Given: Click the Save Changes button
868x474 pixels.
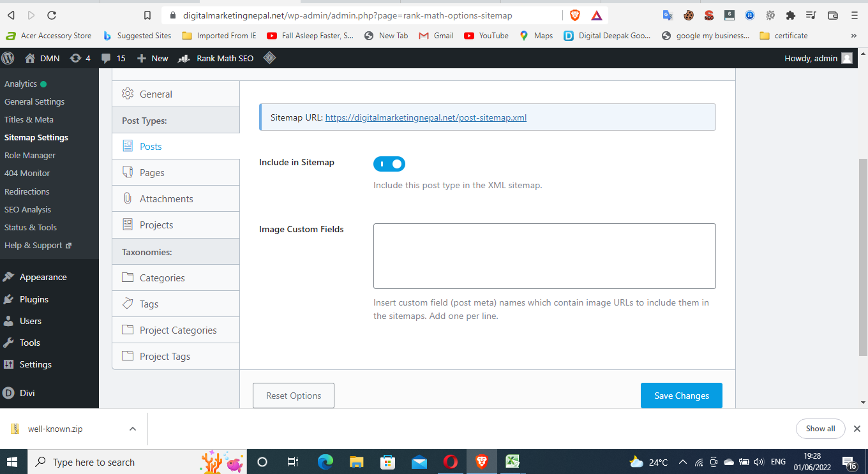Looking at the screenshot, I should point(681,396).
